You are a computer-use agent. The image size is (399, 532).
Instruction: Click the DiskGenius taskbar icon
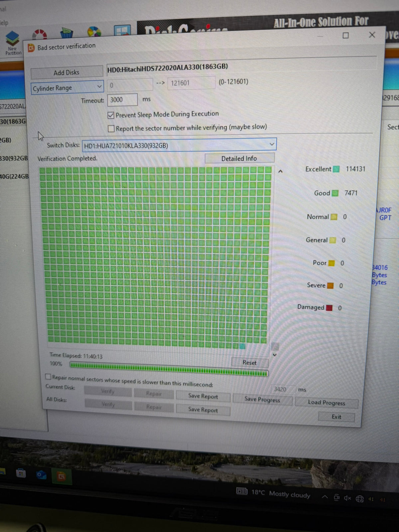click(62, 477)
